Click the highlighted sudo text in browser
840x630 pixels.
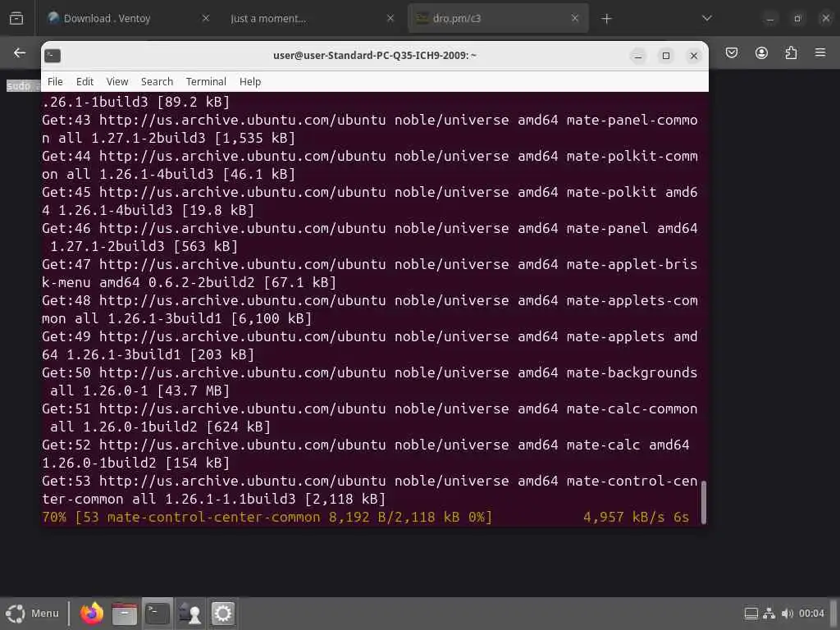point(21,85)
